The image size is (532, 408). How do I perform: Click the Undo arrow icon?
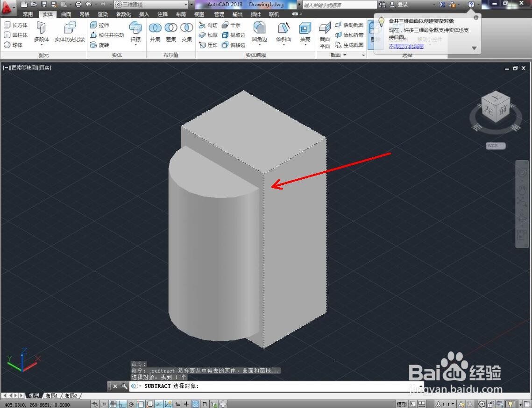pos(89,4)
